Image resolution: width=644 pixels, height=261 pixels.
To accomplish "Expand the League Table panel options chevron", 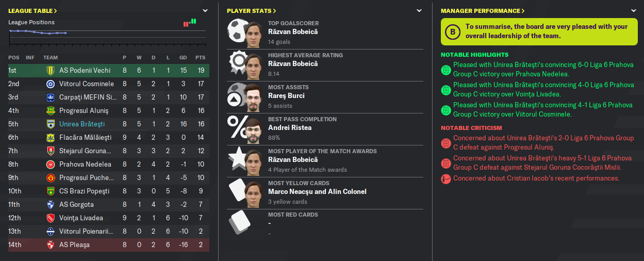I will pyautogui.click(x=205, y=10).
